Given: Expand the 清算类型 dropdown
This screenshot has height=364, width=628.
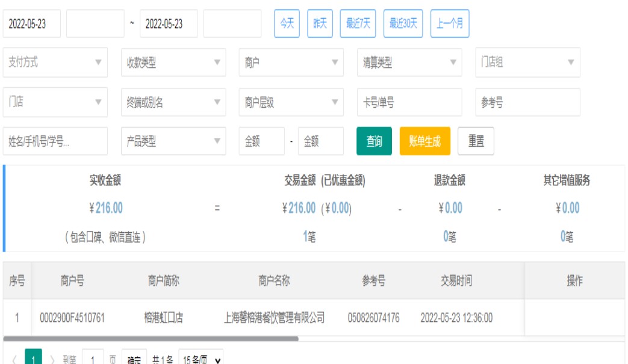Looking at the screenshot, I should pos(409,63).
